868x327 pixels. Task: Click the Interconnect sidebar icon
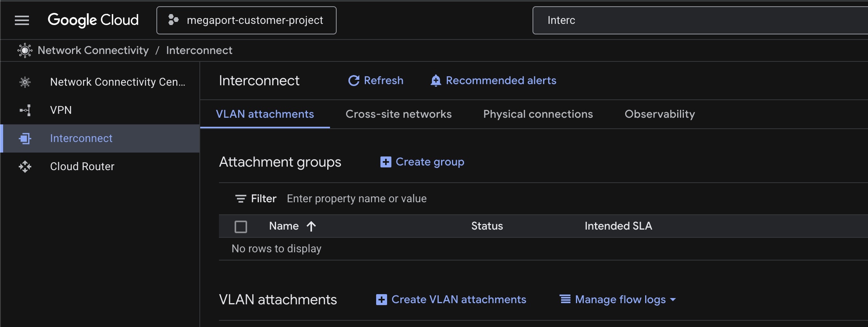tap(25, 138)
